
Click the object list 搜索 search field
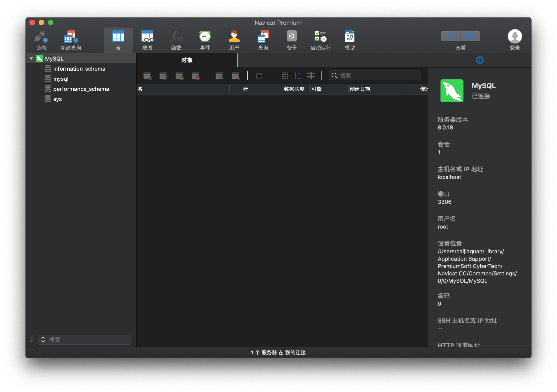click(x=375, y=76)
